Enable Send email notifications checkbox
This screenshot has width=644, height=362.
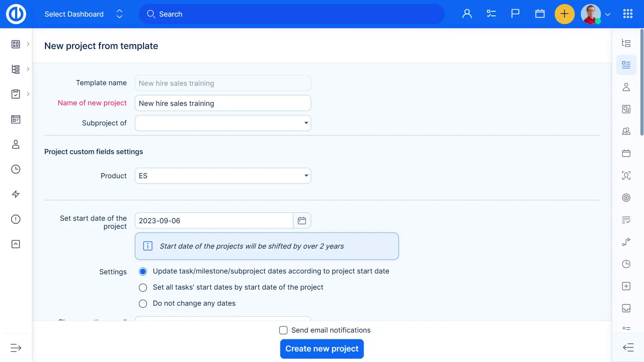click(283, 330)
